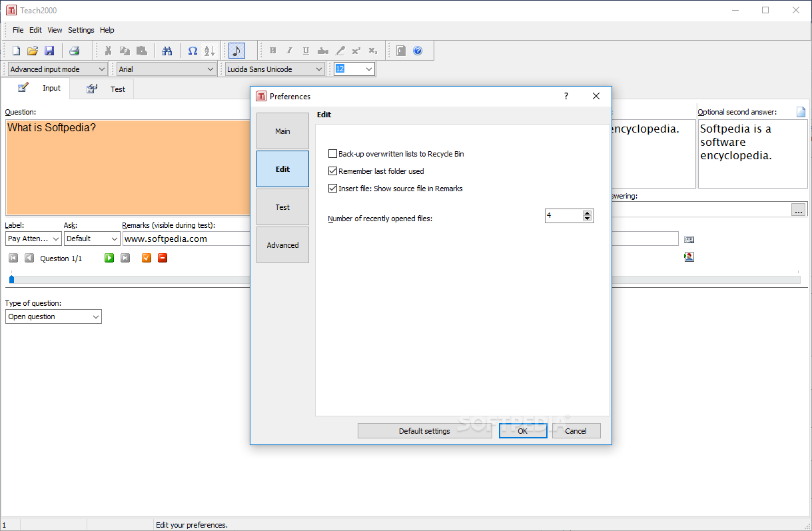Open the Lucida Sans Unicode font dropdown

[x=274, y=69]
